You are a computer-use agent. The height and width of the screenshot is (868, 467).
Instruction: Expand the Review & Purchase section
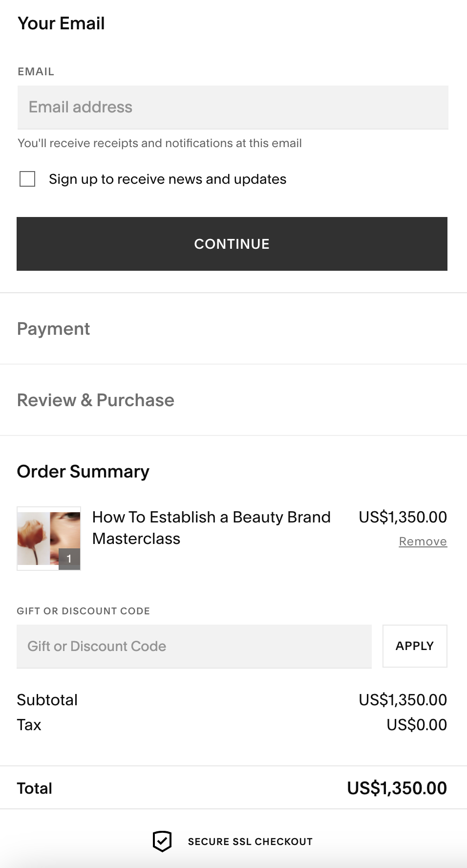pyautogui.click(x=96, y=400)
